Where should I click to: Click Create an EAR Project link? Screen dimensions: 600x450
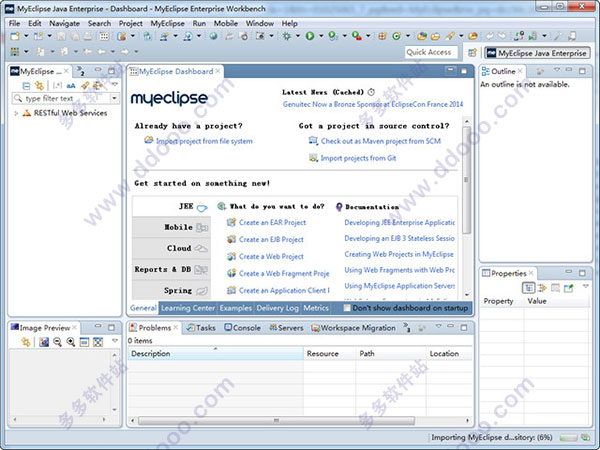[272, 222]
